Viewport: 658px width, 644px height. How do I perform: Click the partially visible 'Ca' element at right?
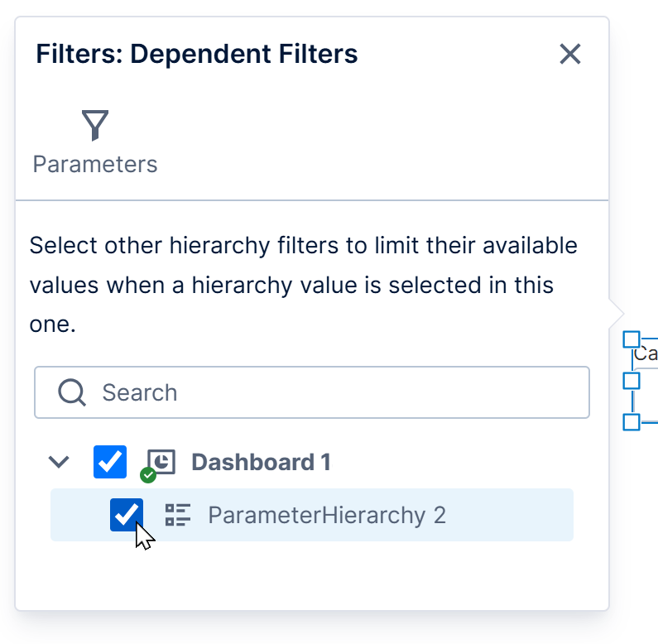coord(646,354)
